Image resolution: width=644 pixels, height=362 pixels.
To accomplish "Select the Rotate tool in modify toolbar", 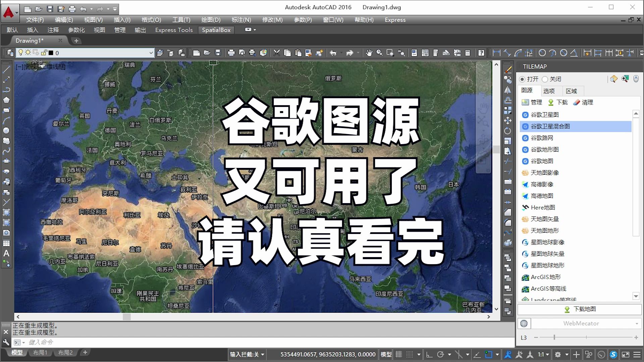I will coord(508,131).
